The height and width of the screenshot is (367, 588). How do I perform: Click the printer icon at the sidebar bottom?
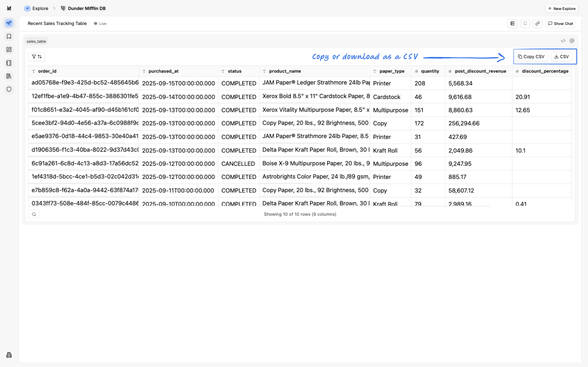[9, 355]
